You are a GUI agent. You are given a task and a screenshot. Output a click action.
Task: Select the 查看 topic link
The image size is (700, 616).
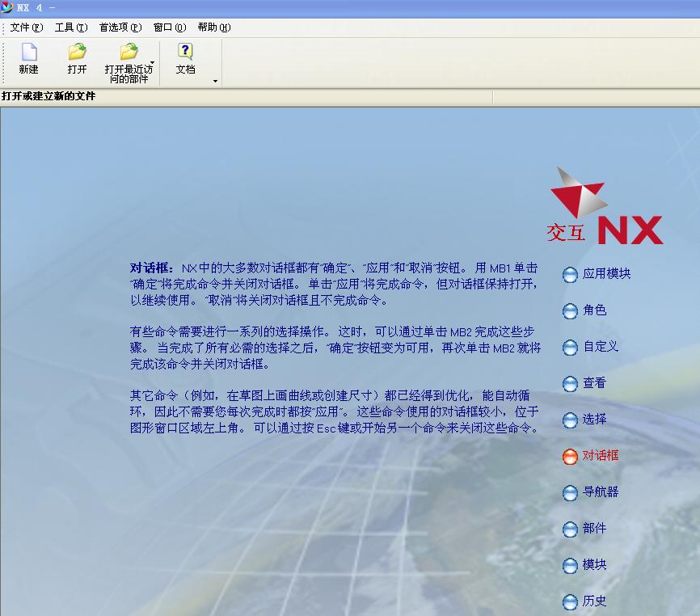[x=595, y=382]
